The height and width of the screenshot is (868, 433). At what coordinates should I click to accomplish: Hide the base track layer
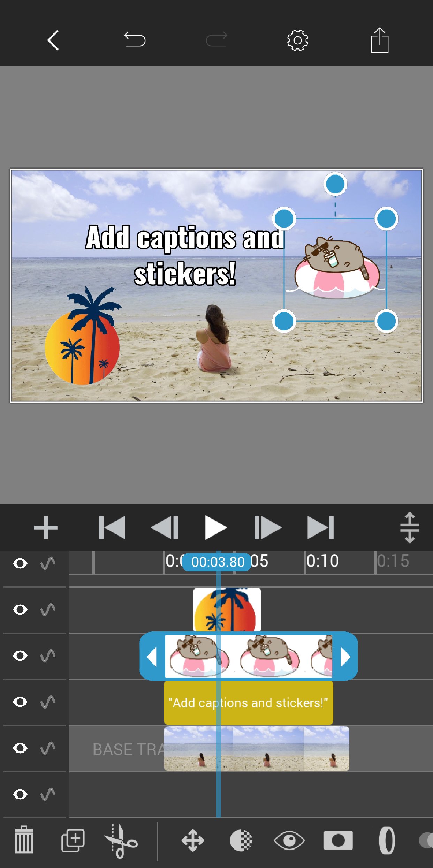pyautogui.click(x=20, y=748)
